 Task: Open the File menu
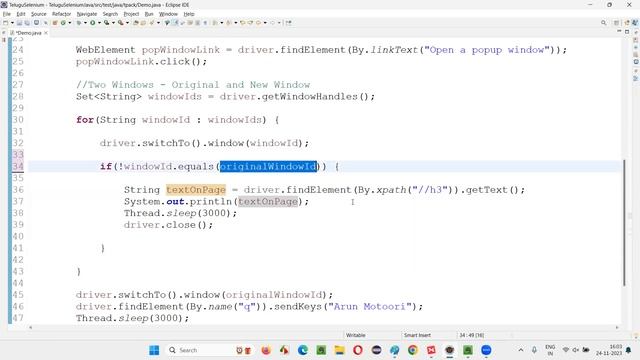coord(7,14)
